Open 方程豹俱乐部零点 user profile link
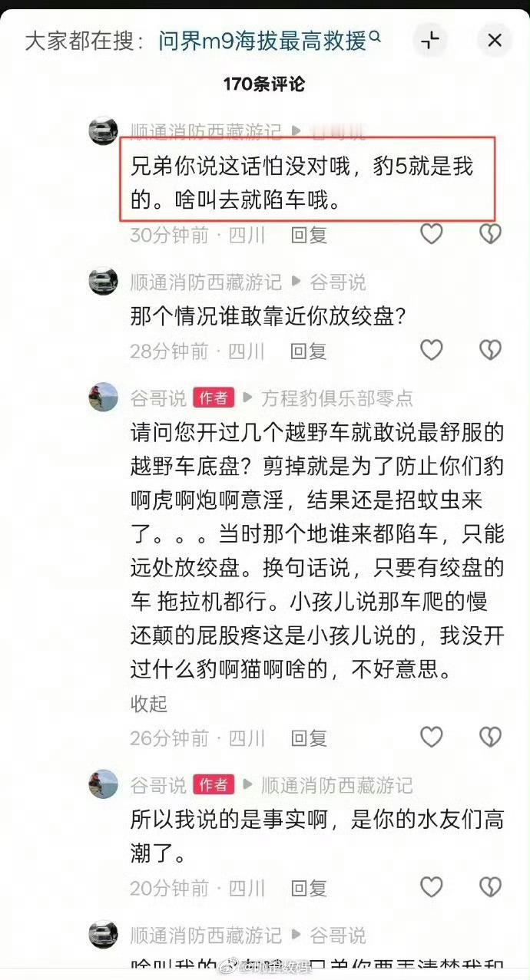530x980 pixels. point(337,398)
